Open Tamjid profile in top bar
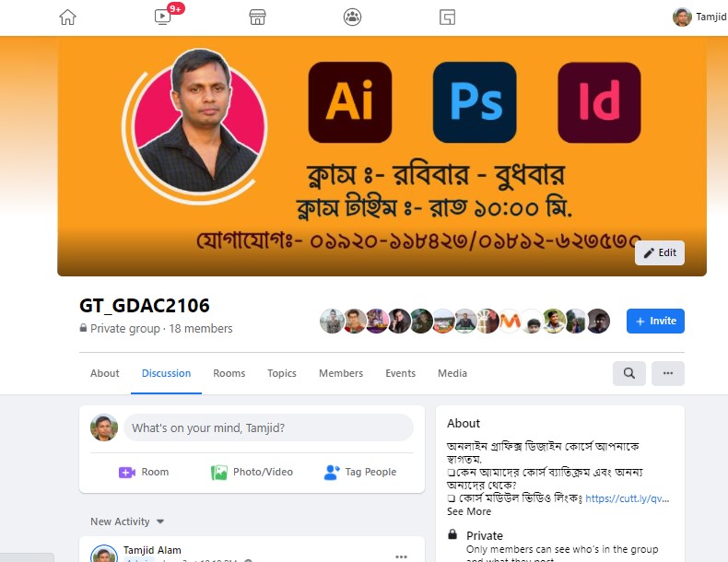728x562 pixels. point(699,18)
